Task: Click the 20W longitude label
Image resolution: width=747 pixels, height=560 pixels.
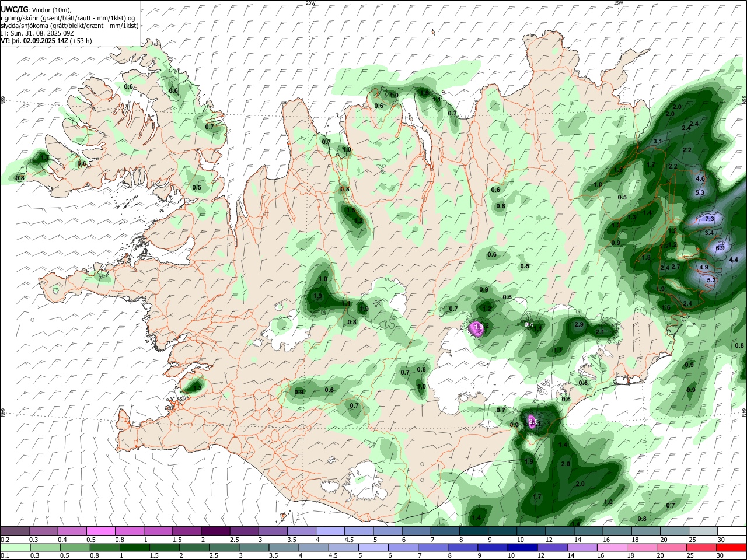Action: pyautogui.click(x=310, y=3)
